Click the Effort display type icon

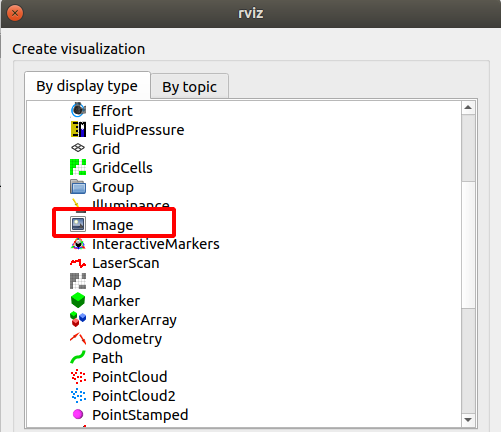tap(78, 110)
